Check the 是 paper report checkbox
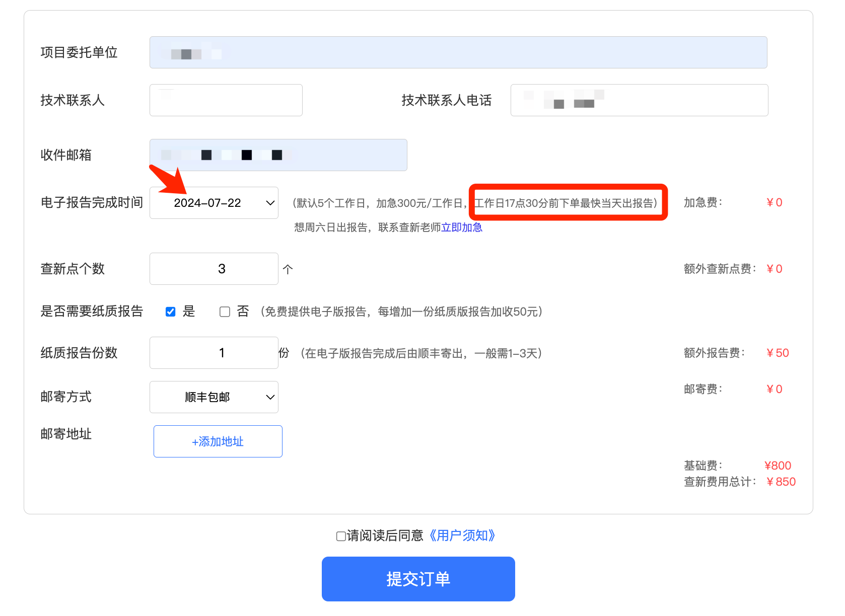The width and height of the screenshot is (845, 616). 171,312
